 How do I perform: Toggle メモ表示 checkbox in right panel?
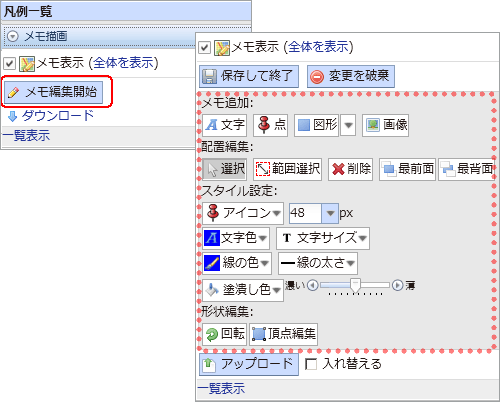(204, 47)
